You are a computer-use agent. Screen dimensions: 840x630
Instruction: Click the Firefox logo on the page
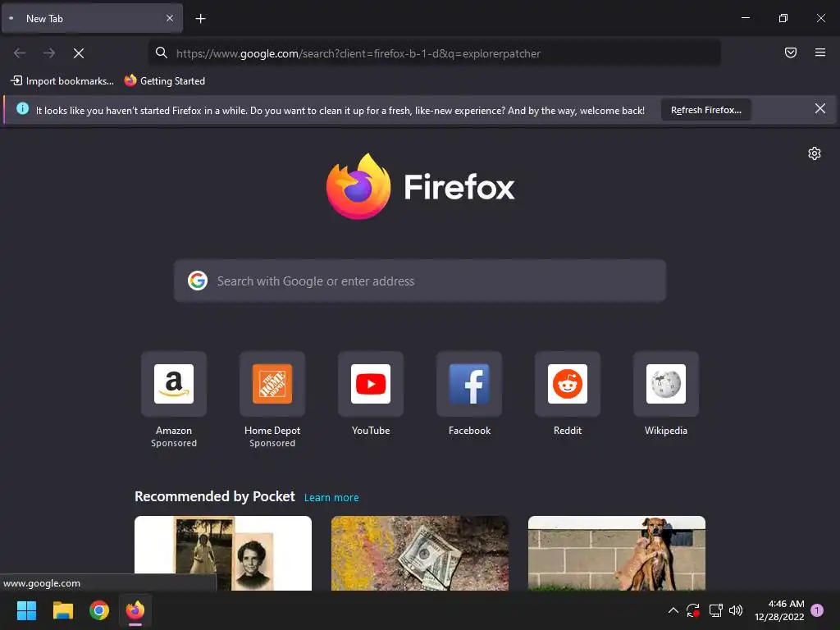(420, 186)
